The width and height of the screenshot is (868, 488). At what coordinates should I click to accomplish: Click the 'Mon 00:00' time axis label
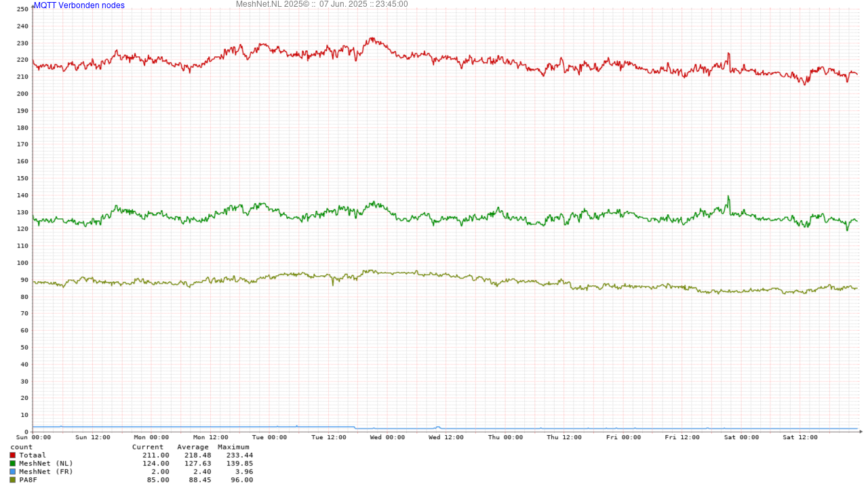click(151, 438)
